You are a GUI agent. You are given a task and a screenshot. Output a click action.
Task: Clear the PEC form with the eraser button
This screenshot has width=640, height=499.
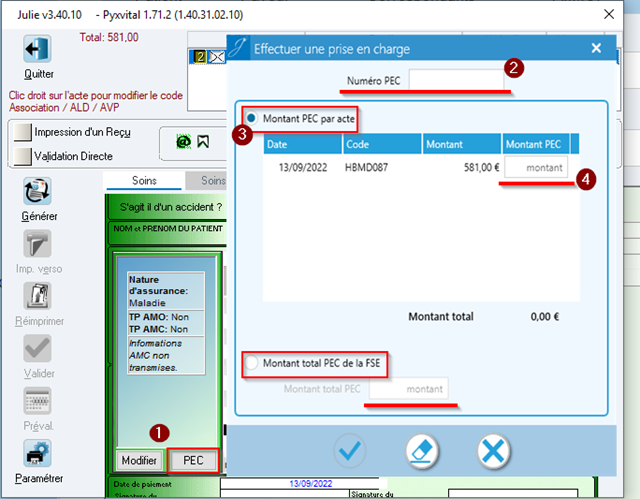[422, 451]
